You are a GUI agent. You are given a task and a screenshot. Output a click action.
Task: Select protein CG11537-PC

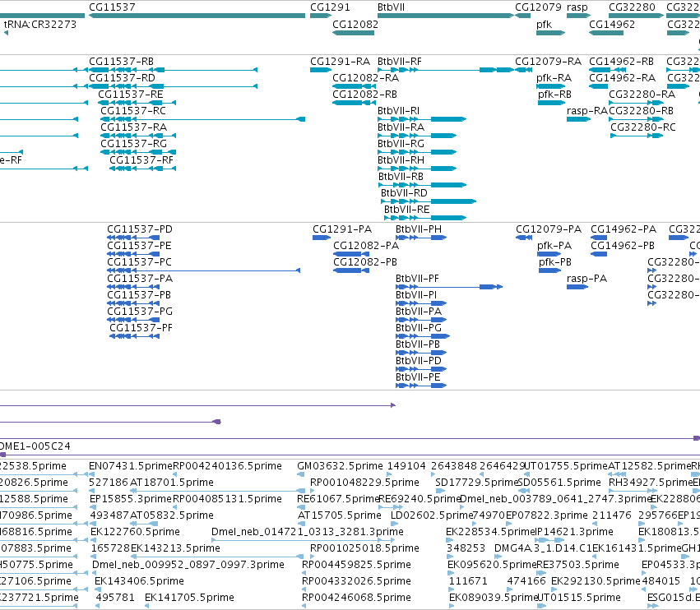(x=139, y=262)
